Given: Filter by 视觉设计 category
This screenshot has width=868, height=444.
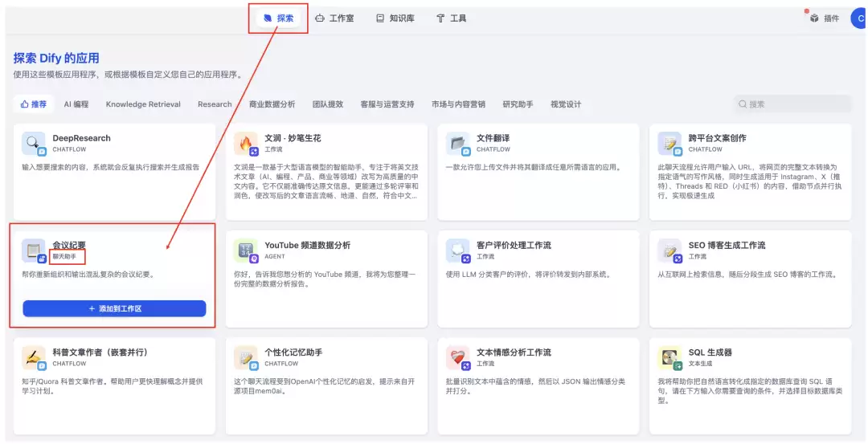Looking at the screenshot, I should pos(566,104).
